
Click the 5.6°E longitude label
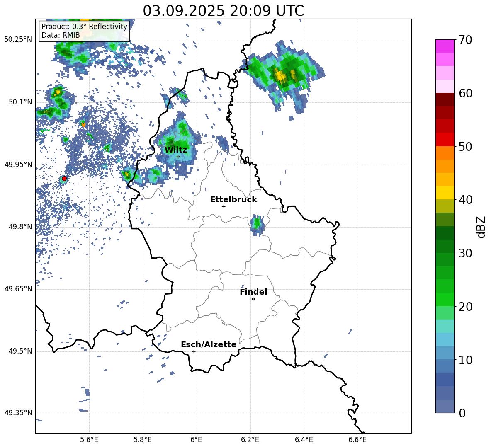89,440
